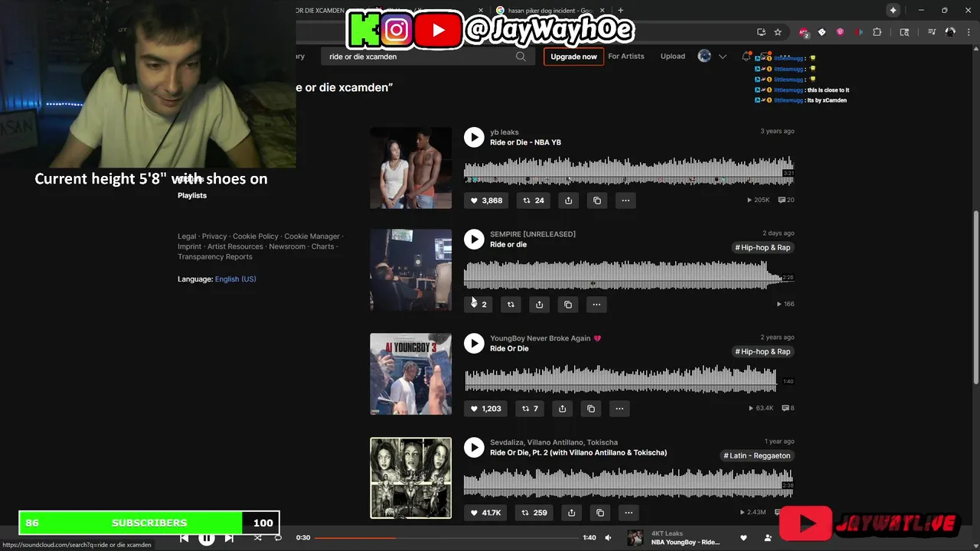
Task: Select the Playlists filter in the sidebar
Action: pyautogui.click(x=192, y=195)
